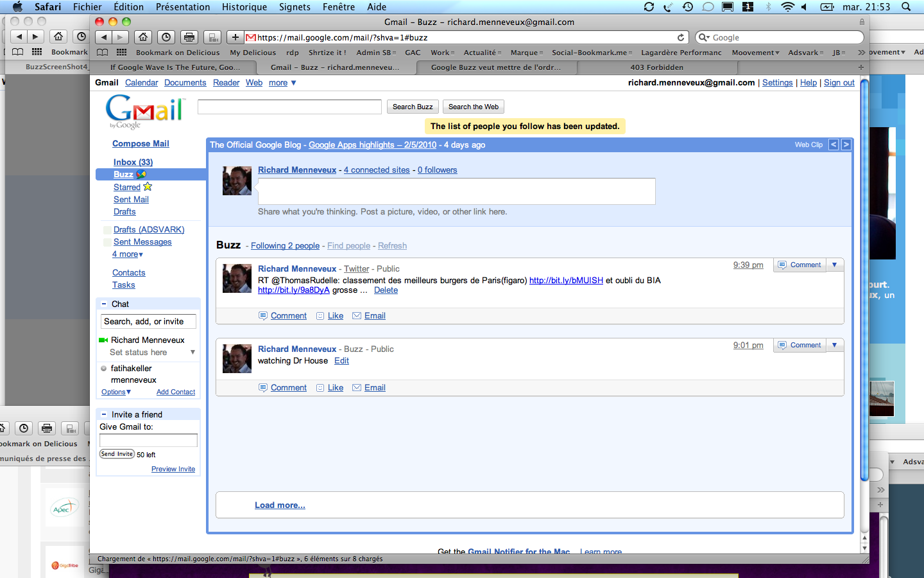
Task: Click the Comment button on the 9:39 pm post
Action: click(x=800, y=265)
